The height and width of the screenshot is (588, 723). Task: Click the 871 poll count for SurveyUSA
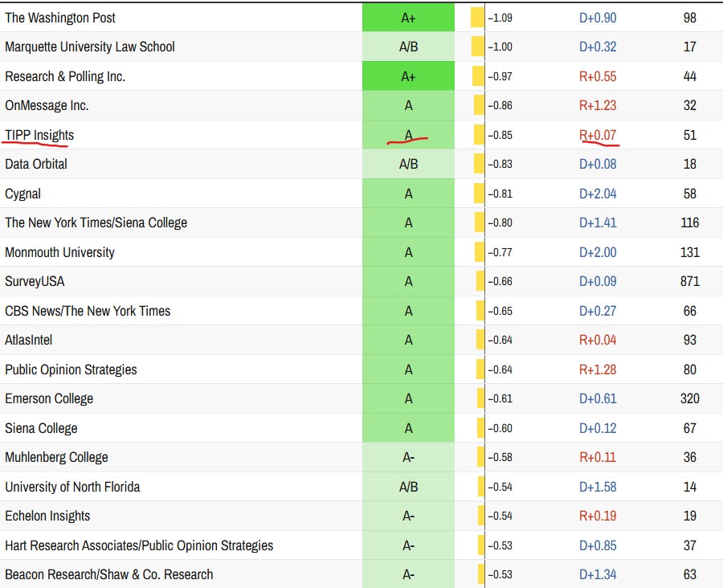690,281
